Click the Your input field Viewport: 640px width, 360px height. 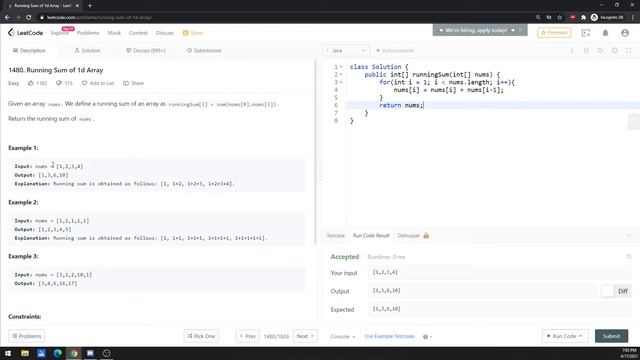[500, 272]
